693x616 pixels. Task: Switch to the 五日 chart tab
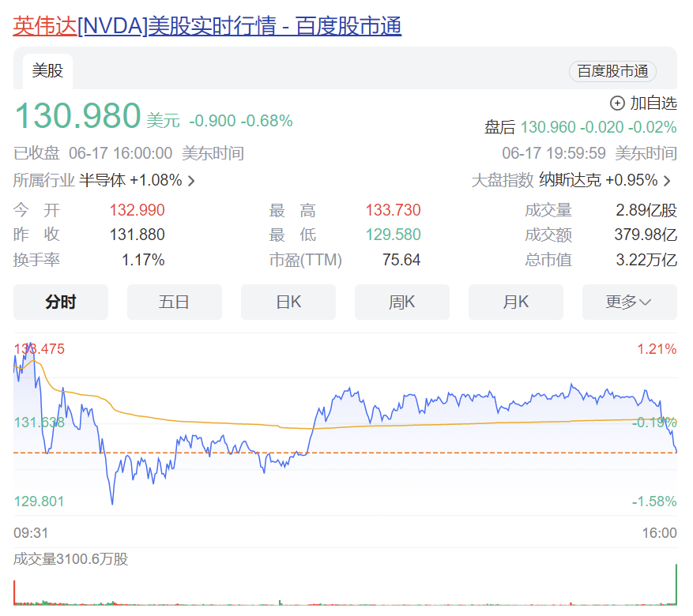174,302
